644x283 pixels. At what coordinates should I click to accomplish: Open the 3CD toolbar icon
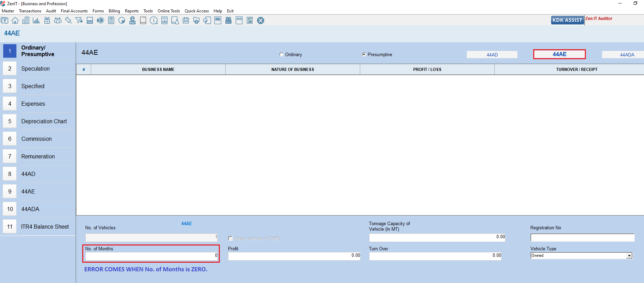pos(239,21)
